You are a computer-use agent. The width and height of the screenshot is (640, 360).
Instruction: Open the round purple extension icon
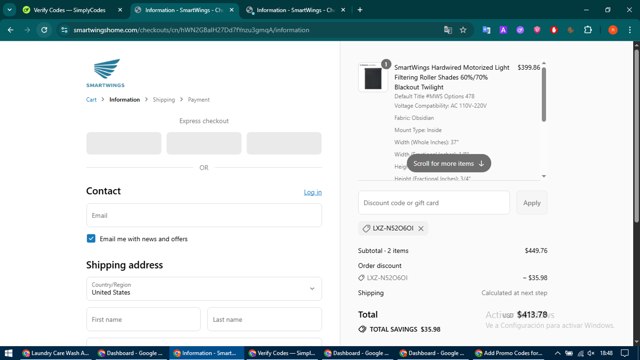coord(520,30)
